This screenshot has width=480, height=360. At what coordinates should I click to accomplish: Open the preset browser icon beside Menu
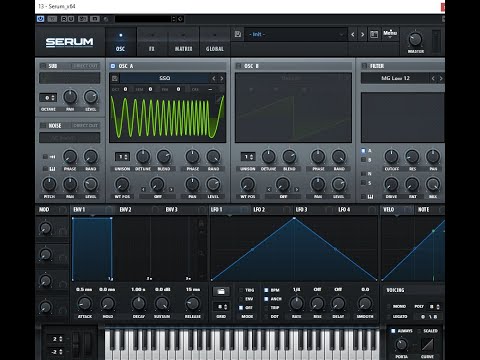point(374,34)
